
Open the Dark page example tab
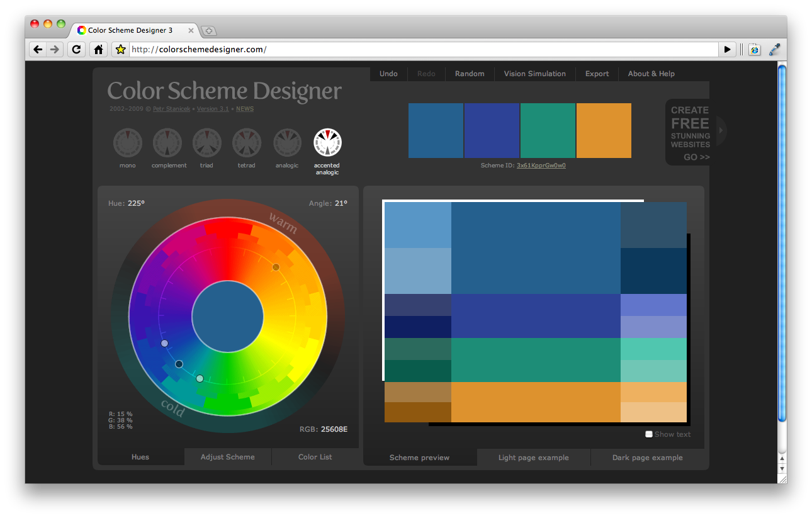tap(648, 458)
